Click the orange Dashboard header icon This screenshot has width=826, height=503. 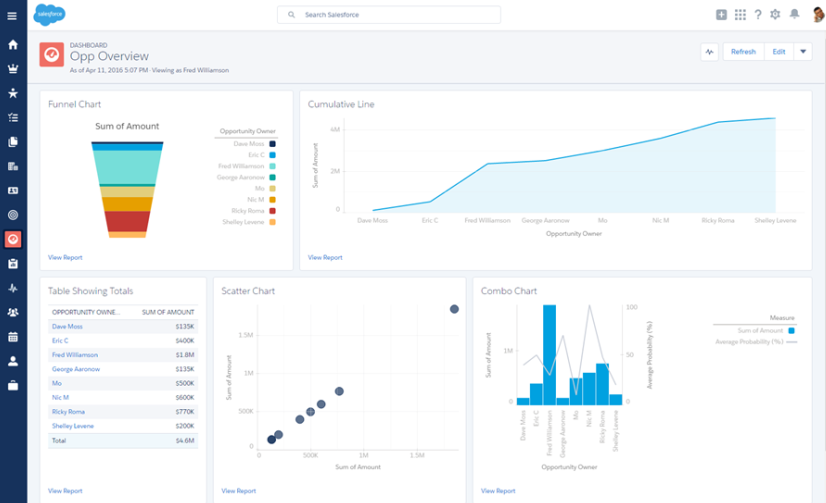point(52,54)
